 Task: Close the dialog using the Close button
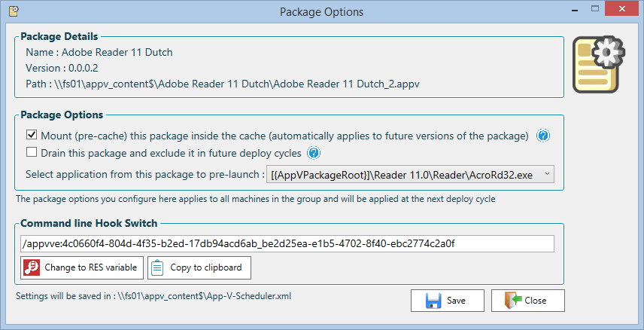tap(527, 300)
